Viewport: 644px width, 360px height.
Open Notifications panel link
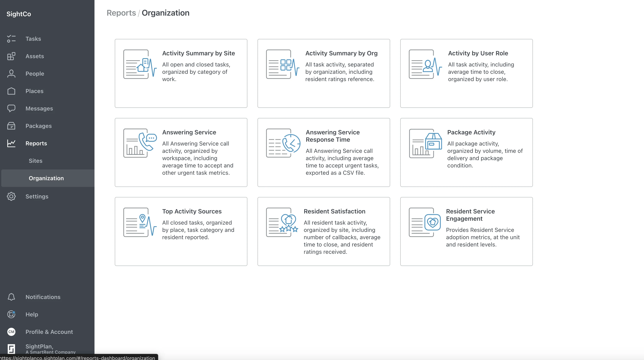pyautogui.click(x=43, y=297)
